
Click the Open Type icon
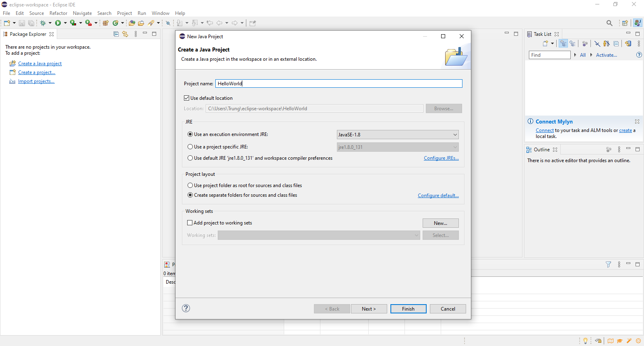132,23
